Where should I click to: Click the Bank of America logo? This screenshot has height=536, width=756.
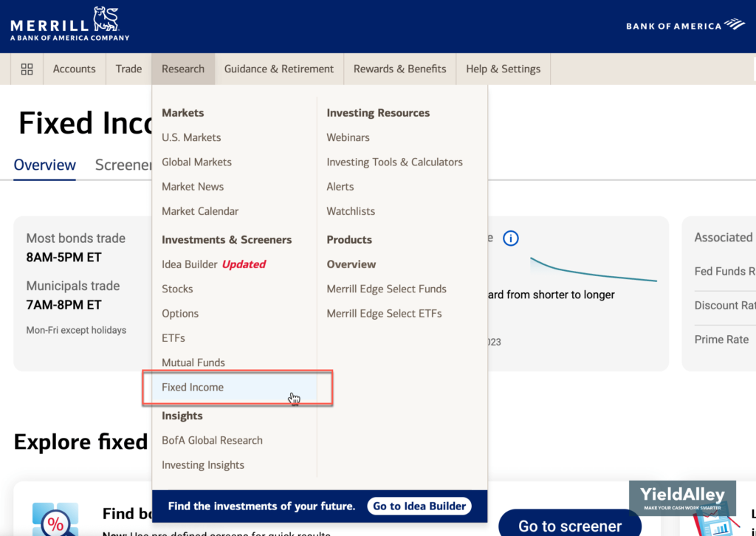click(x=685, y=26)
